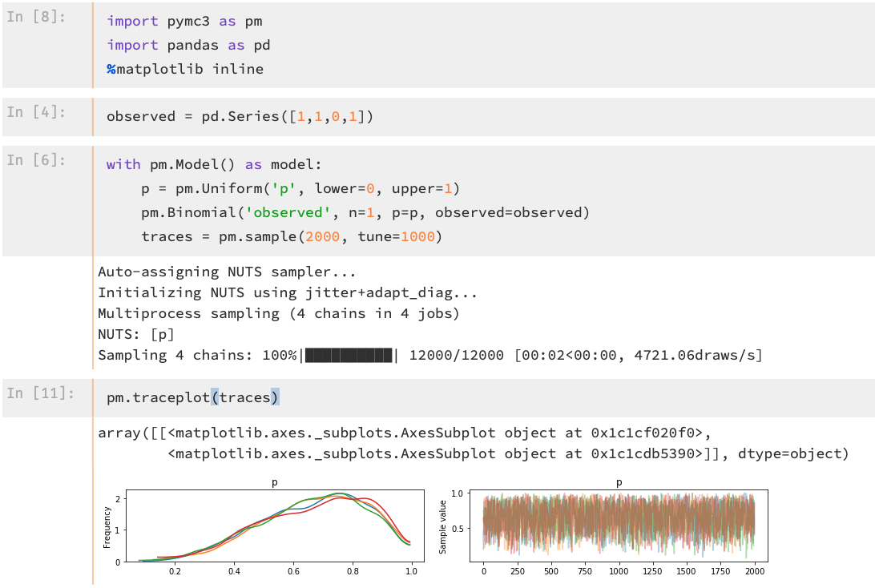Click the array AxesSubplot output text
Viewport: 875px width, 588px height.
(x=474, y=444)
